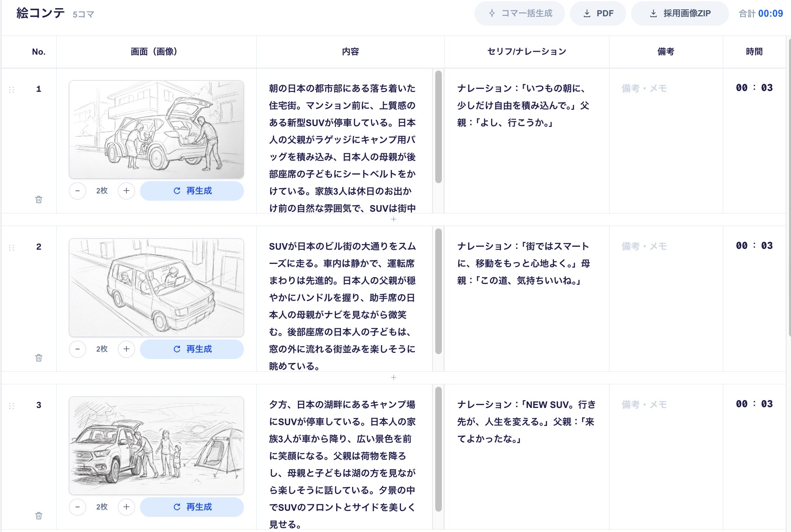Image resolution: width=791 pixels, height=532 pixels.
Task: Open frame 1 SUV loading sketch thumbnail
Action: [156, 129]
